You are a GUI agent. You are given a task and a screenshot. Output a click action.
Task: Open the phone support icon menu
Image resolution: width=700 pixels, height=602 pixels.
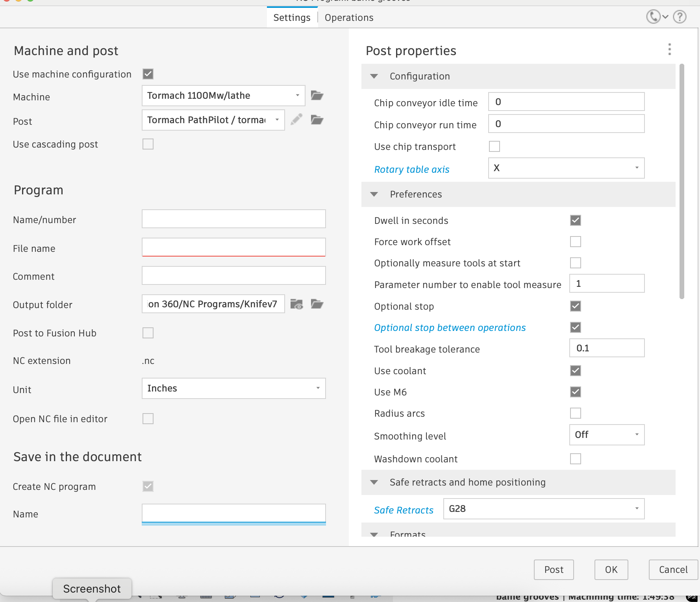click(656, 17)
